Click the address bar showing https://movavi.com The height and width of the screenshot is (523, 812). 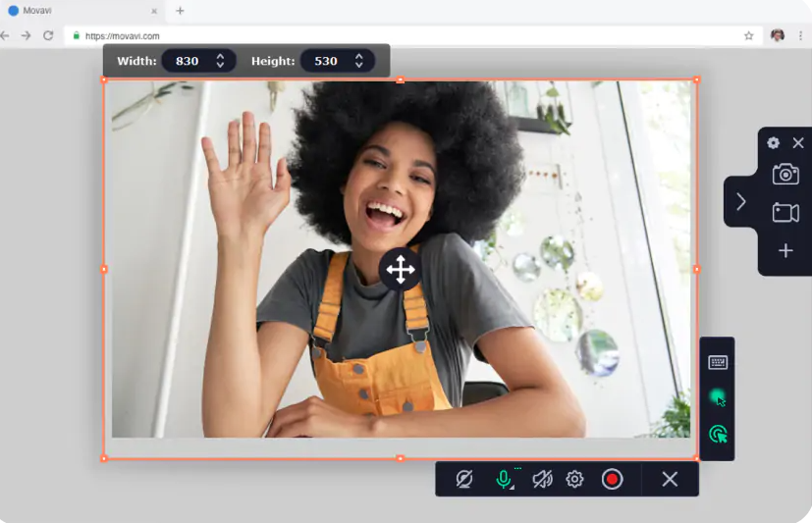click(412, 35)
